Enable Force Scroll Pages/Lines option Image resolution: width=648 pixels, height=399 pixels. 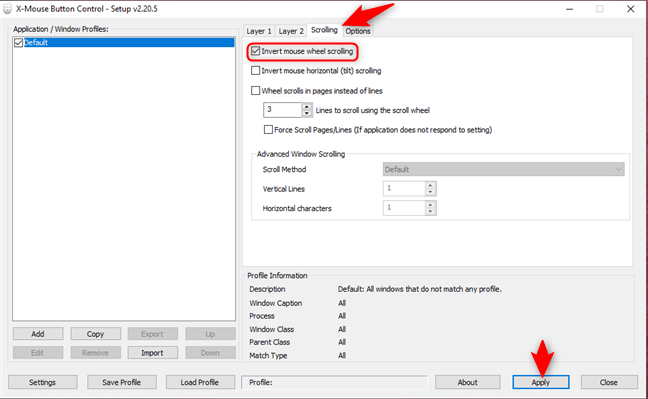(x=268, y=130)
